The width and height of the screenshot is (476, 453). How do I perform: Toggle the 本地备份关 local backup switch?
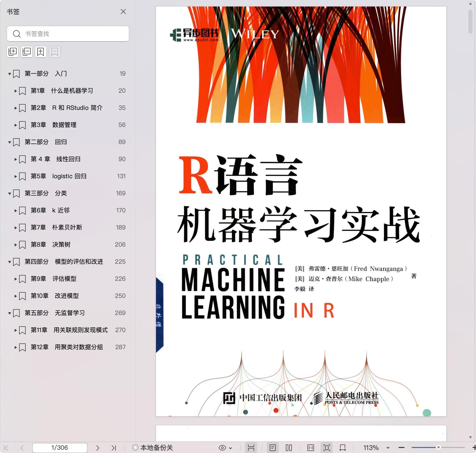click(x=135, y=448)
